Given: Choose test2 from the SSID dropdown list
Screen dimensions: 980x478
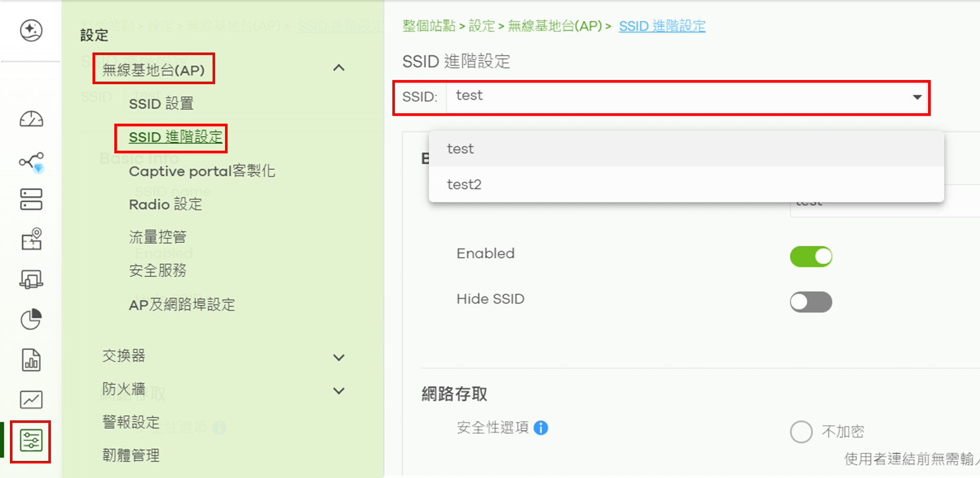Looking at the screenshot, I should pos(464,184).
